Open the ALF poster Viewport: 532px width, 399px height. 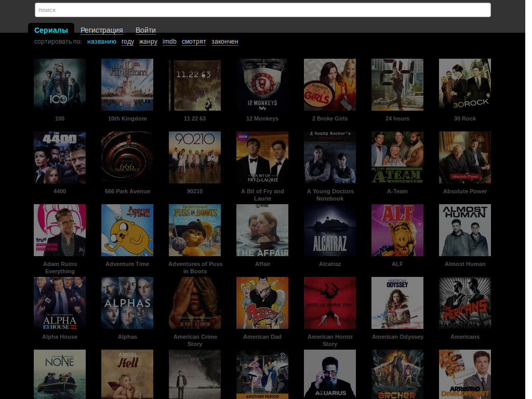[x=397, y=230]
